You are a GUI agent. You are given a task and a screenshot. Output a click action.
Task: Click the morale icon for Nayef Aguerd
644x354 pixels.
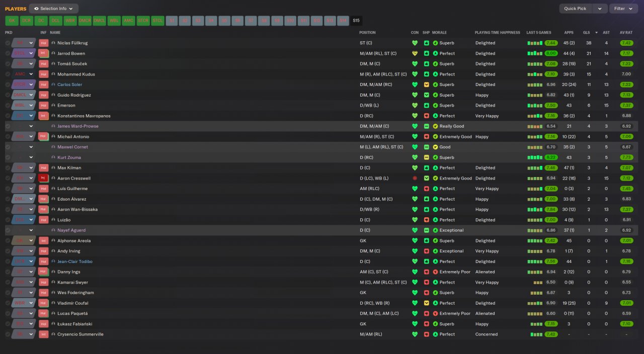436,230
